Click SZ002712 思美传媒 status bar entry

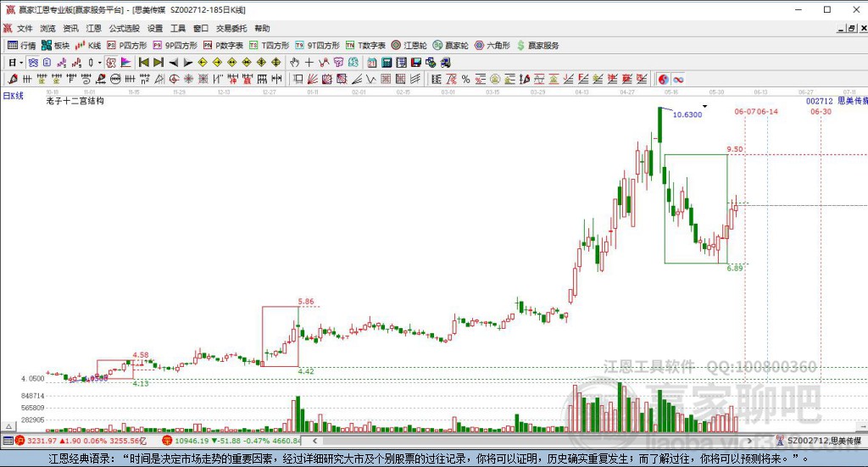(x=820, y=441)
